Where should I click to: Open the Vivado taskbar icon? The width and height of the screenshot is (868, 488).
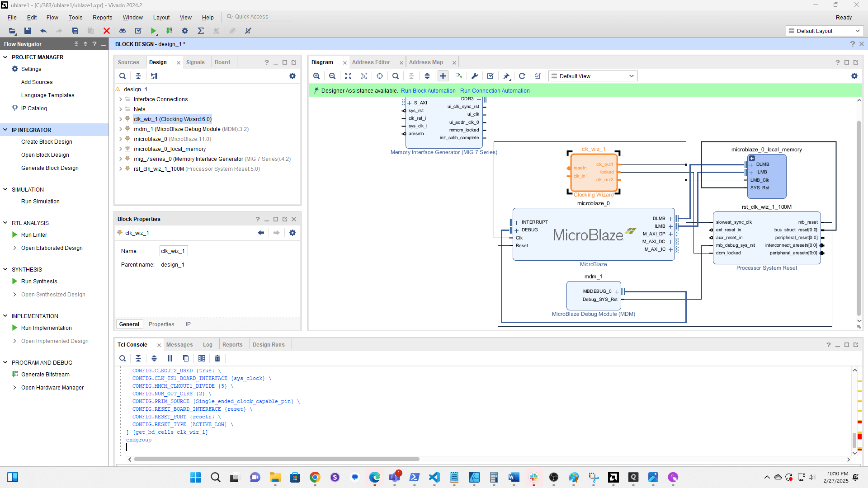click(613, 477)
